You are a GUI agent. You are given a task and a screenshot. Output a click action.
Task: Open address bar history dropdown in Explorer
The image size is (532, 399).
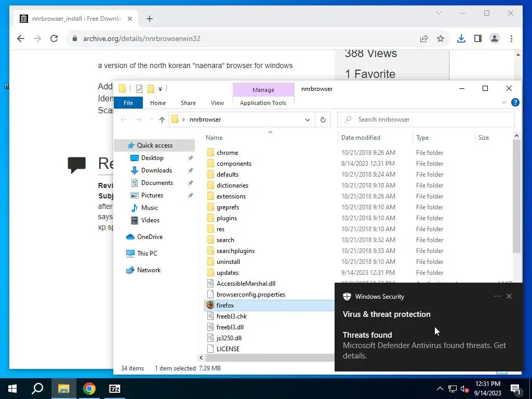pos(308,119)
